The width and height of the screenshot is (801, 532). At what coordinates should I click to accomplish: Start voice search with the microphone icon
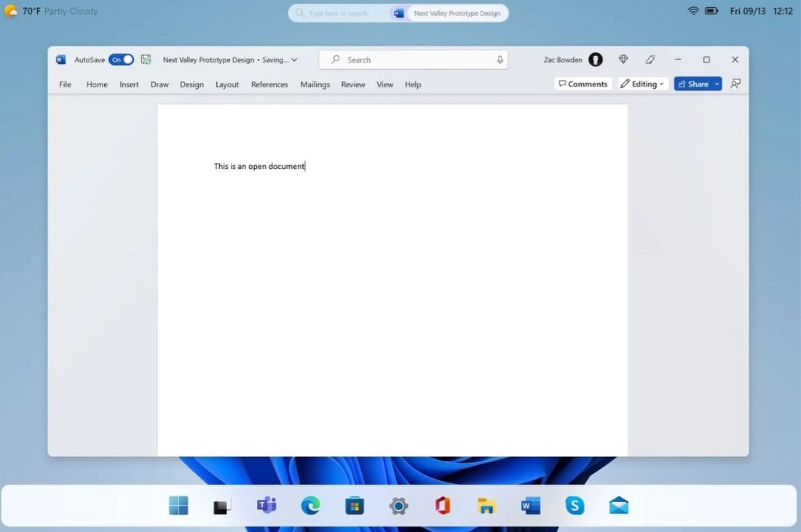[500, 59]
